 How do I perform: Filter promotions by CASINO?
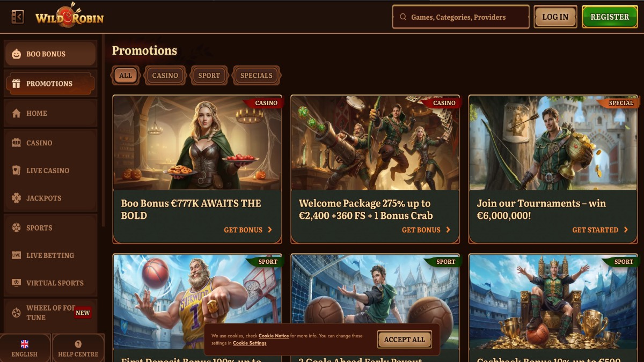click(x=165, y=76)
